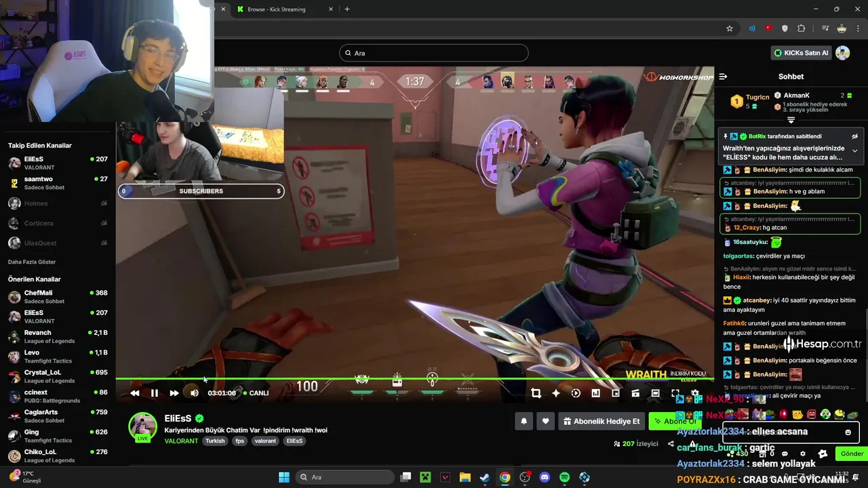Open the offline Corticera channel
This screenshot has width=868, height=488.
58,223
